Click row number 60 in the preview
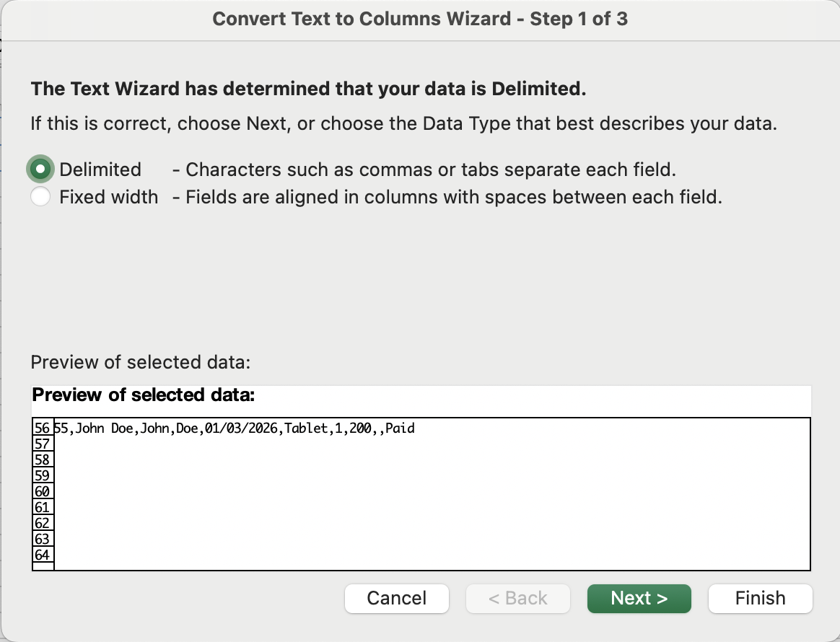The image size is (840, 642). coord(43,492)
